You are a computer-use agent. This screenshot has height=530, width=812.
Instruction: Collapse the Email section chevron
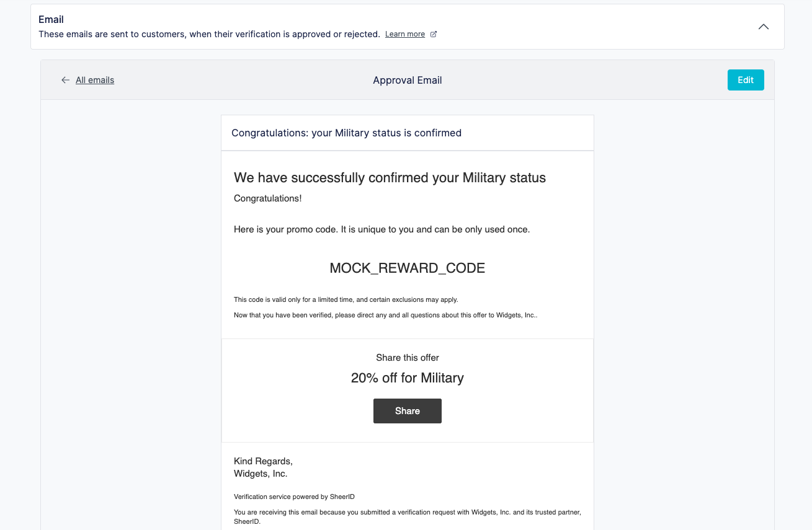(x=764, y=27)
